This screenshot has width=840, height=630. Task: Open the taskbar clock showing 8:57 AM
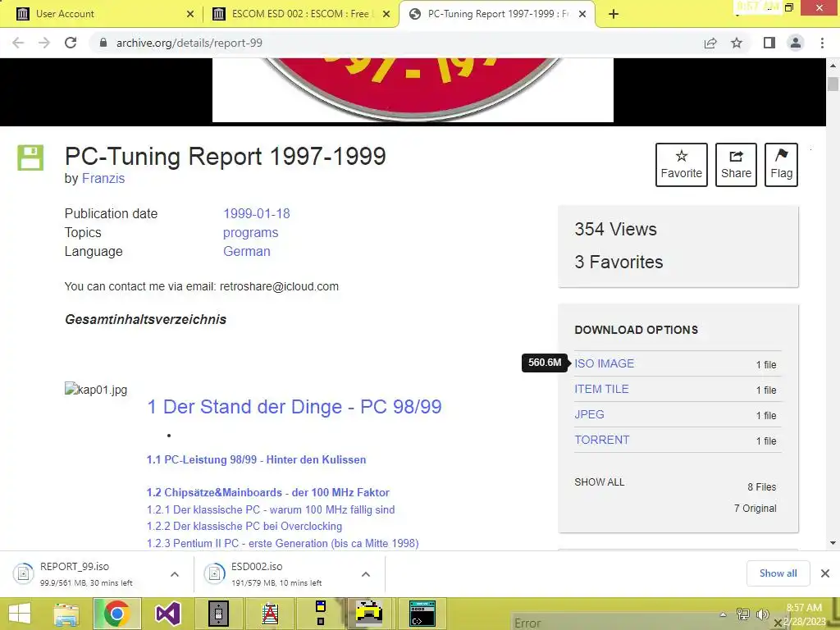pos(804,614)
